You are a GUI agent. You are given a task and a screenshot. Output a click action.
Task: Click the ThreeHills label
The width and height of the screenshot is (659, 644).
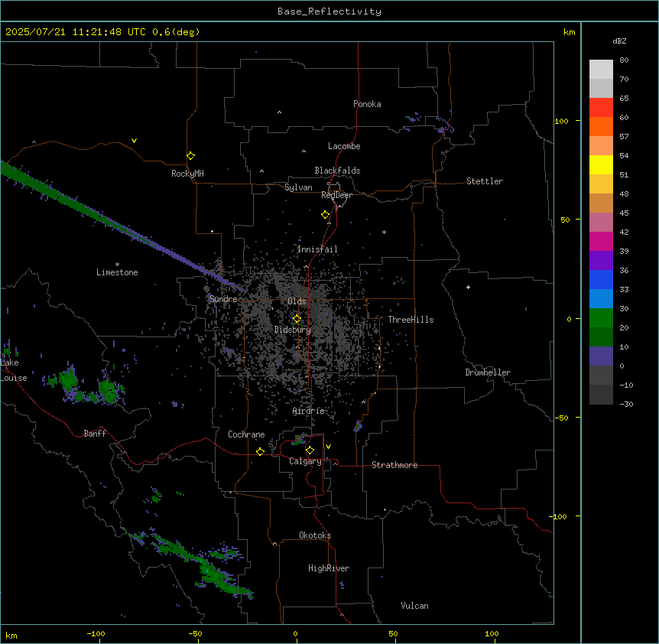411,320
